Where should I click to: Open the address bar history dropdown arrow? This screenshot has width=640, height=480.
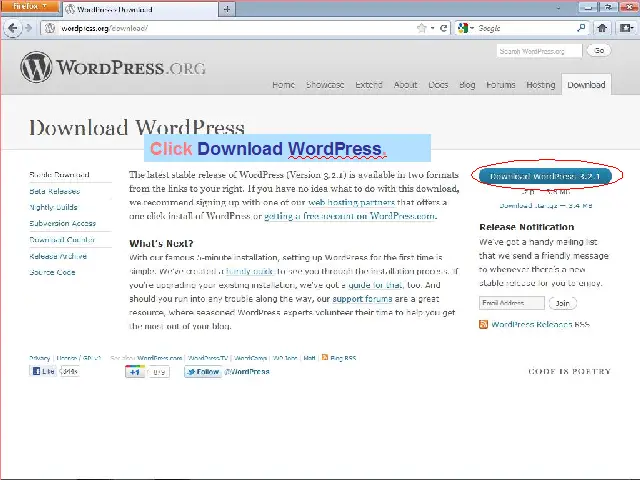point(433,28)
